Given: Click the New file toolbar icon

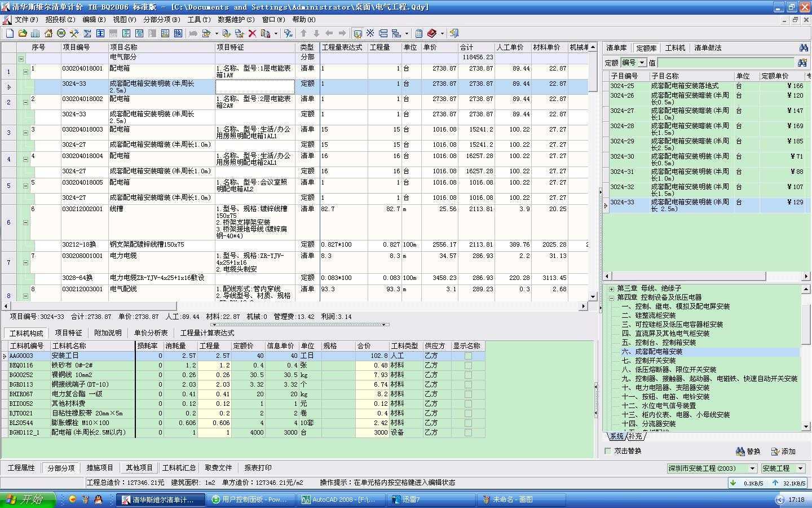Looking at the screenshot, I should [10, 33].
